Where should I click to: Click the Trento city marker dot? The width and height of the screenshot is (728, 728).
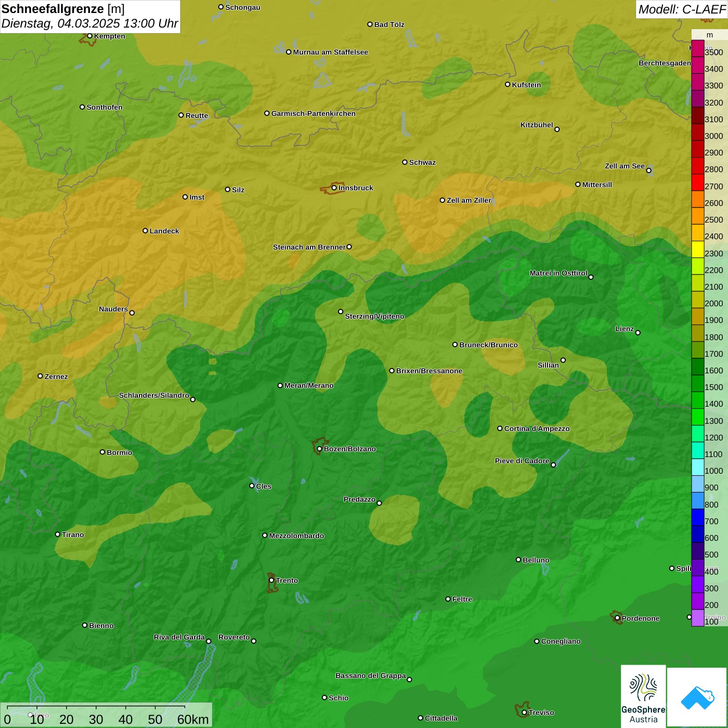click(271, 580)
